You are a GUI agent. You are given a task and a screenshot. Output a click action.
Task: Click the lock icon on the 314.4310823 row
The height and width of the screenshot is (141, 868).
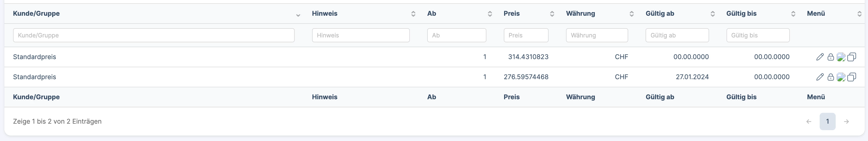[831, 57]
